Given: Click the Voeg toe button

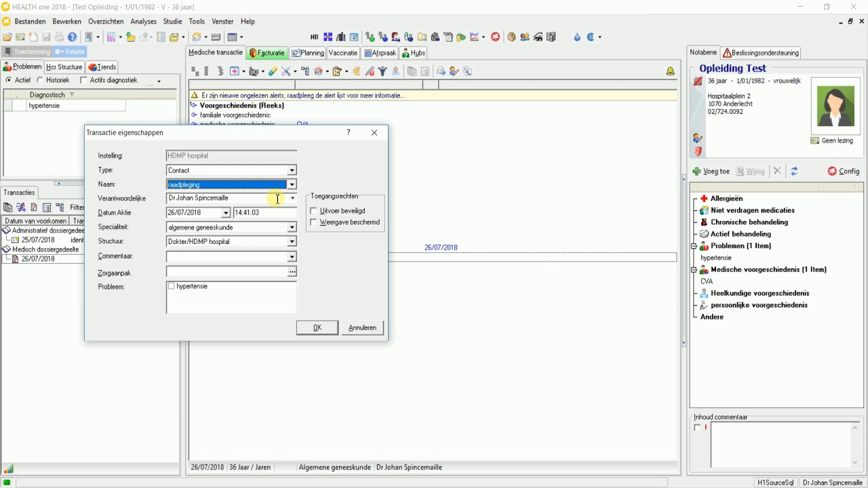Looking at the screenshot, I should (711, 171).
